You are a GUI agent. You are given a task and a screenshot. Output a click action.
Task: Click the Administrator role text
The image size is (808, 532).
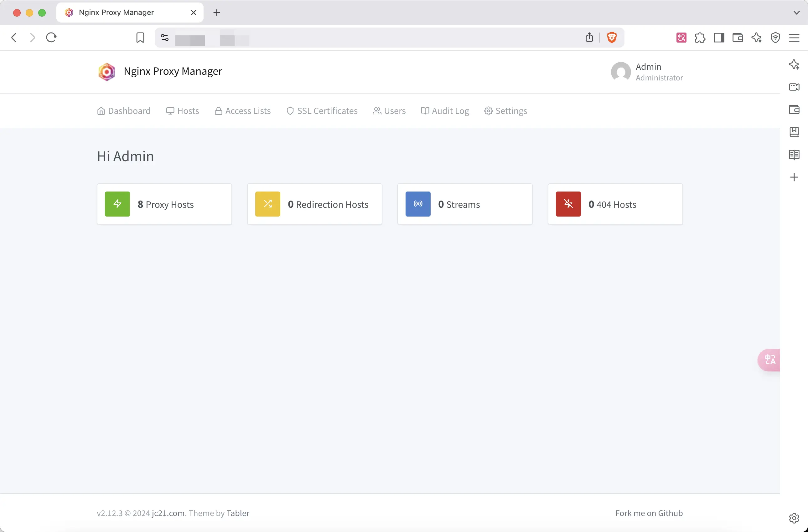pos(659,78)
